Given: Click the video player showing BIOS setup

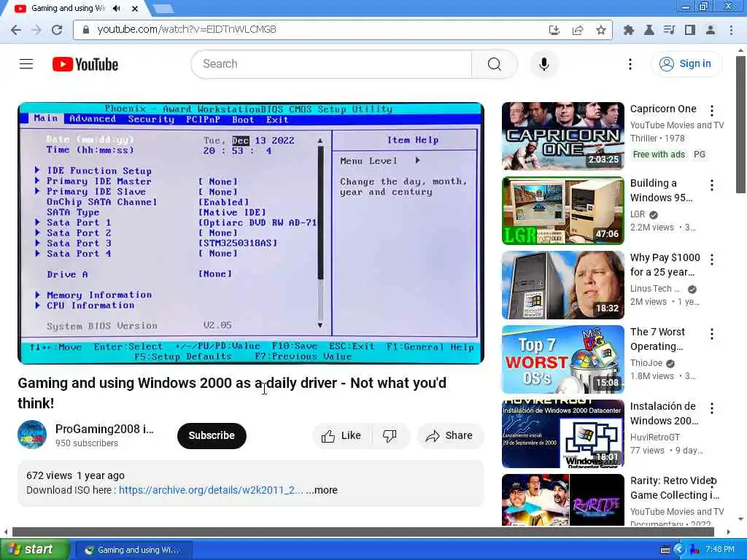Looking at the screenshot, I should [x=251, y=233].
